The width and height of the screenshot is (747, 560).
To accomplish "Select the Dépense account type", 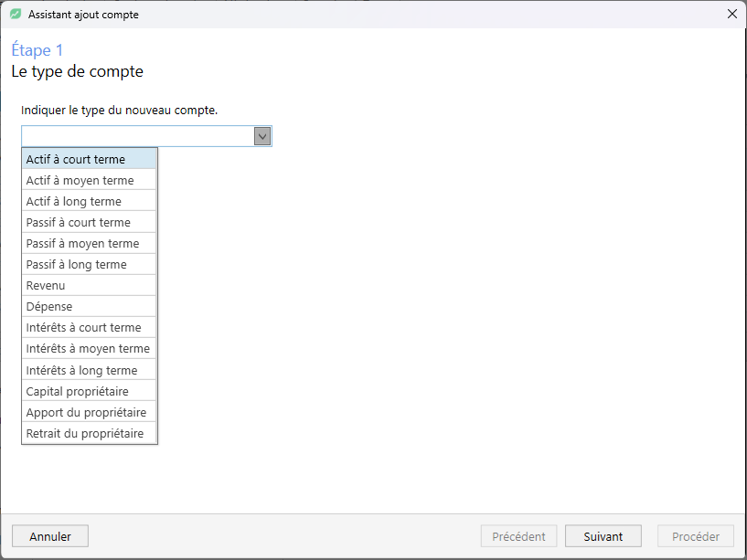I will 89,306.
